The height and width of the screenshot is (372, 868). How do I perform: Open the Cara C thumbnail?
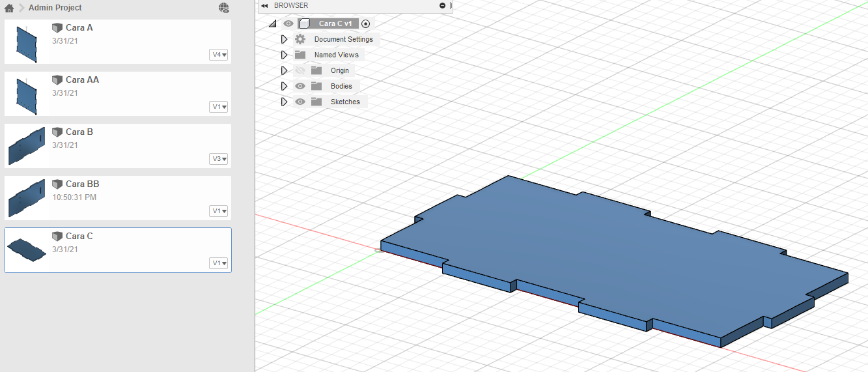point(26,249)
